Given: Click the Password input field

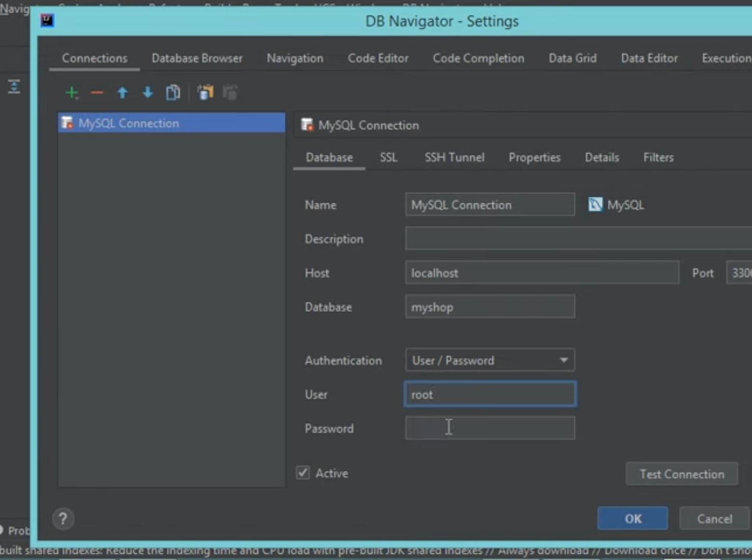Looking at the screenshot, I should (490, 428).
